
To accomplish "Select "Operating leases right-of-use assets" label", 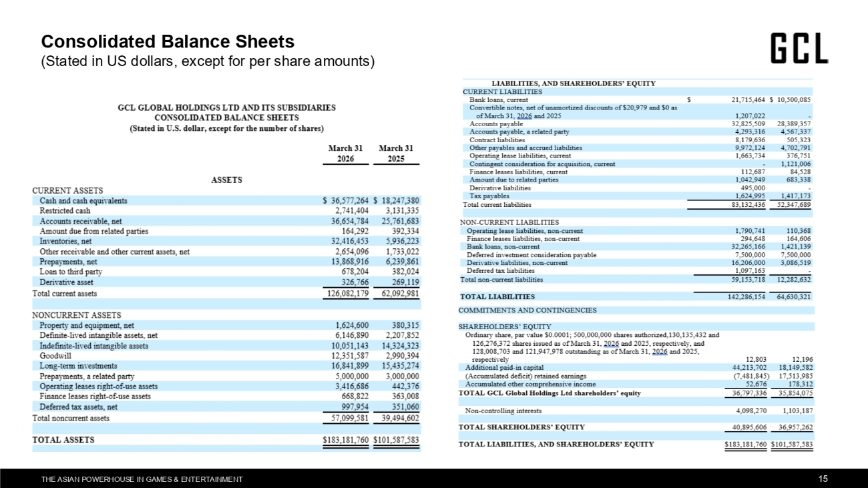I will point(99,387).
